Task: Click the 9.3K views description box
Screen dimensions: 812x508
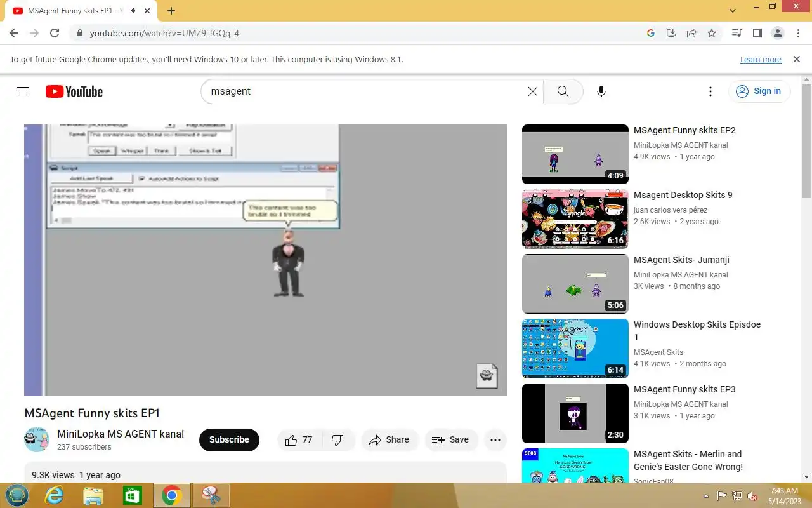Action: (265, 472)
